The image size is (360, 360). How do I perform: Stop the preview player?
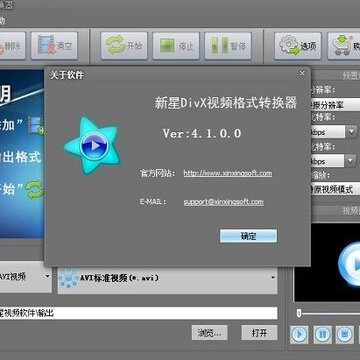[345, 334]
